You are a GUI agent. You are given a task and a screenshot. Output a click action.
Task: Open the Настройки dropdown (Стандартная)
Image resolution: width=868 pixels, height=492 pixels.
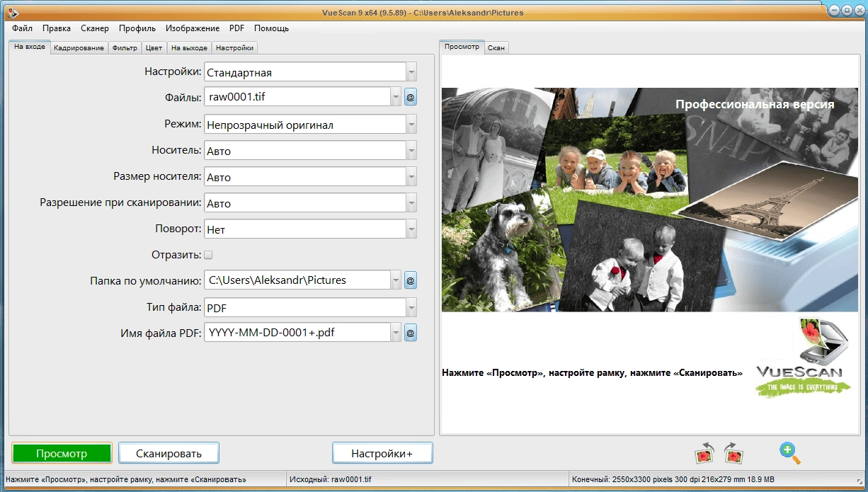[310, 72]
